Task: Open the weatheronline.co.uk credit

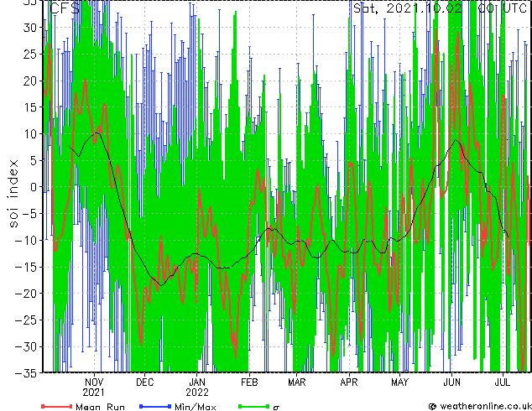Action: click(x=480, y=406)
